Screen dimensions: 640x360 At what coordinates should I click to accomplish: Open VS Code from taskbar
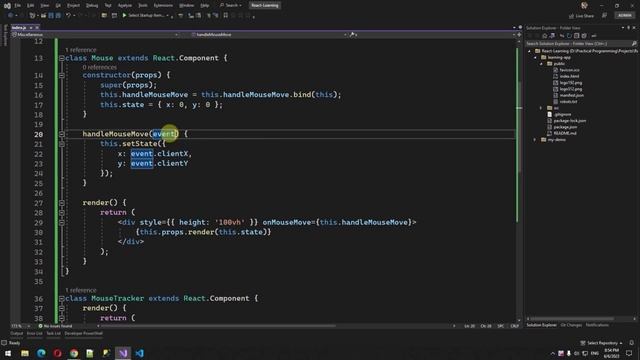[x=139, y=353]
